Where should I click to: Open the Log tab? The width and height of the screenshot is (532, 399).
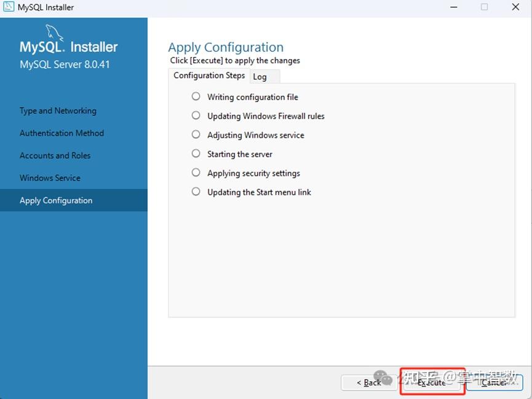[x=265, y=77]
